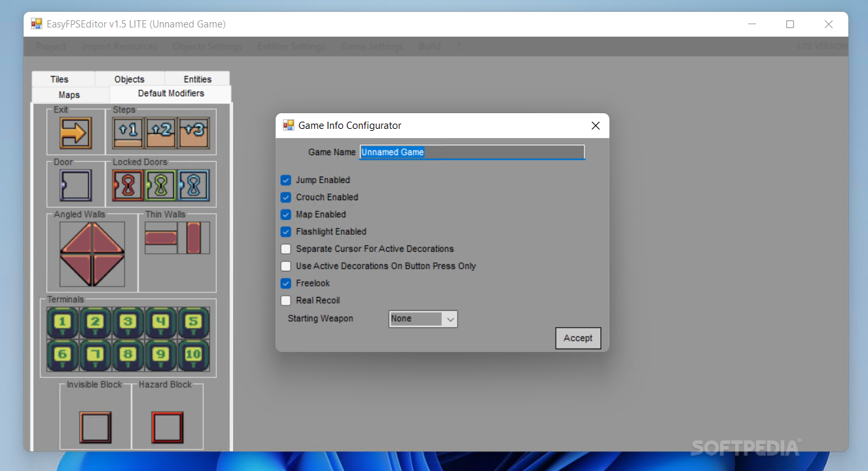Image resolution: width=868 pixels, height=471 pixels.
Task: Open the Game Settings menu
Action: pos(372,46)
